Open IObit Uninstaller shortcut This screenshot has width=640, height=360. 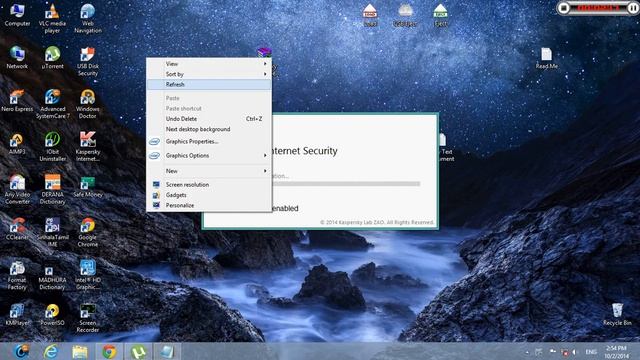pos(52,147)
